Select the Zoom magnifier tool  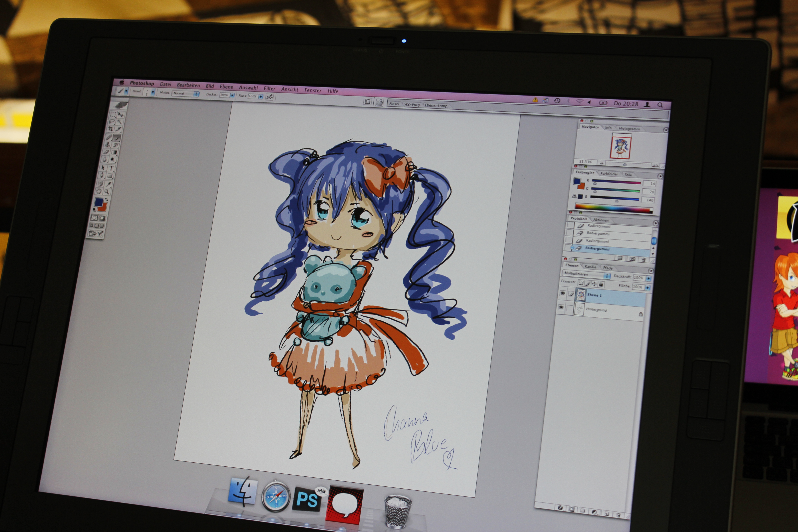pos(107,192)
